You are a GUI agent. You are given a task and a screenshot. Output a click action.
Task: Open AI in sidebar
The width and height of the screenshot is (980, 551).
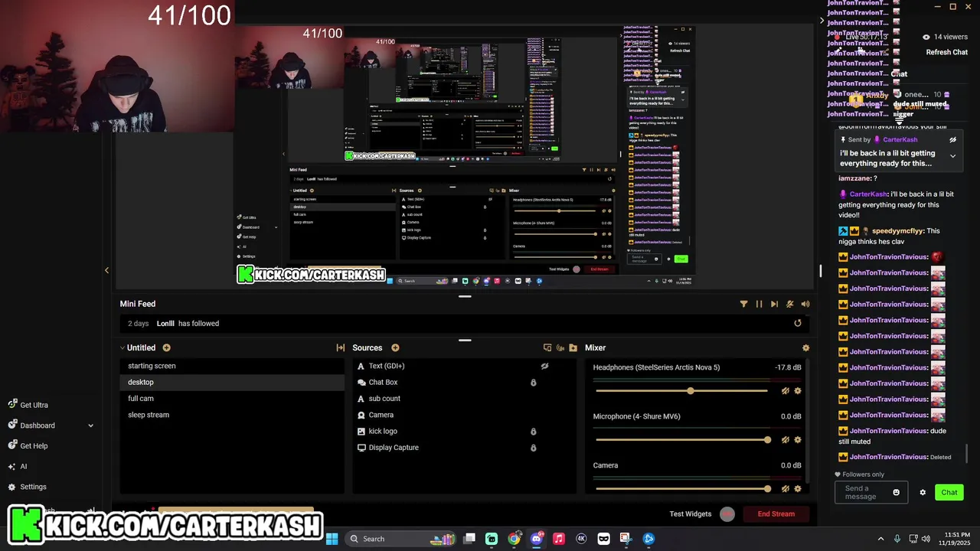click(18, 466)
